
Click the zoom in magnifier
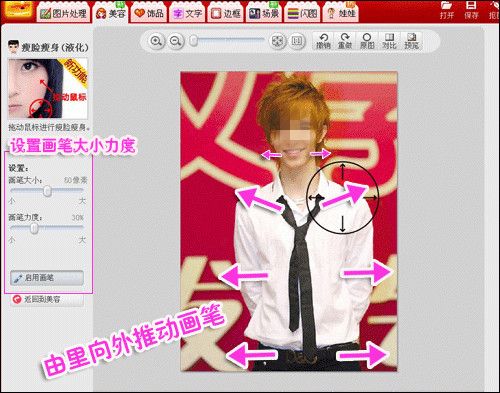click(x=156, y=41)
